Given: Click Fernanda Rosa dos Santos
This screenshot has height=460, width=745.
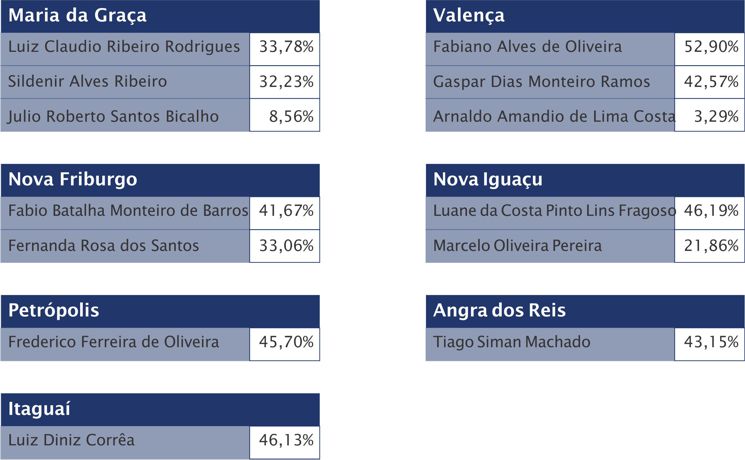Looking at the screenshot, I should [104, 245].
